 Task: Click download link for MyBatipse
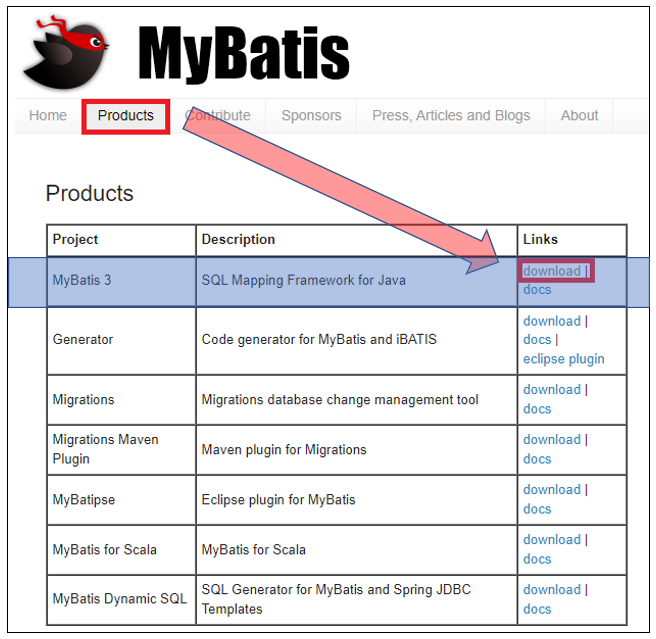coord(552,490)
